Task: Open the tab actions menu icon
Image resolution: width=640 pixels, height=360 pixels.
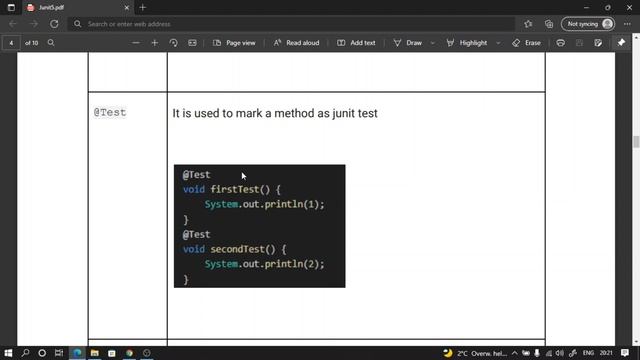Action: 11,7
